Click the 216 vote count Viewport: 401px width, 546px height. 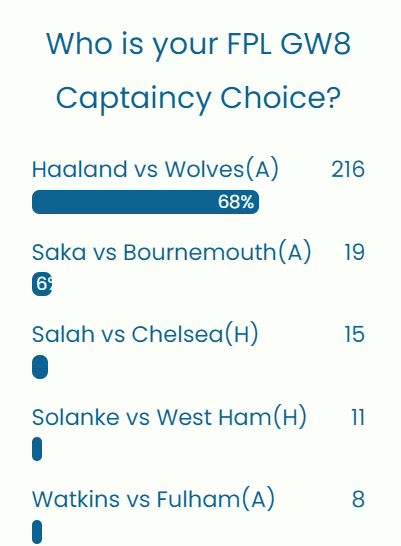(348, 169)
